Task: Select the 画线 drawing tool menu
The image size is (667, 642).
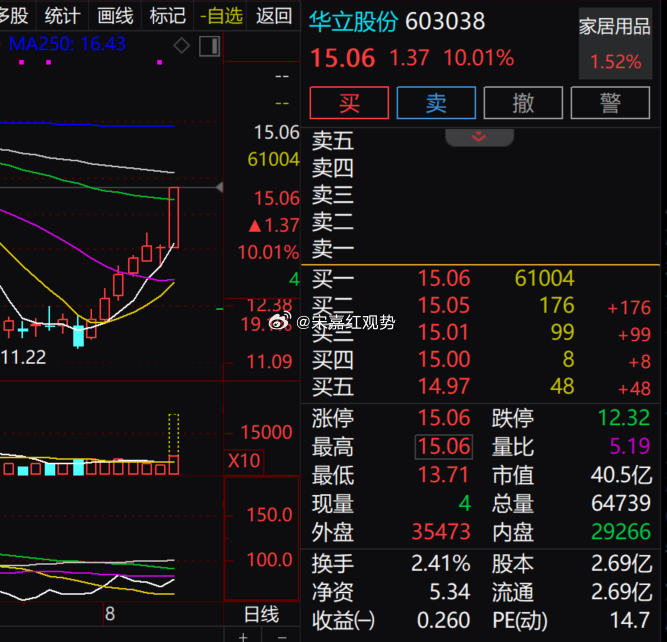Action: click(x=115, y=16)
